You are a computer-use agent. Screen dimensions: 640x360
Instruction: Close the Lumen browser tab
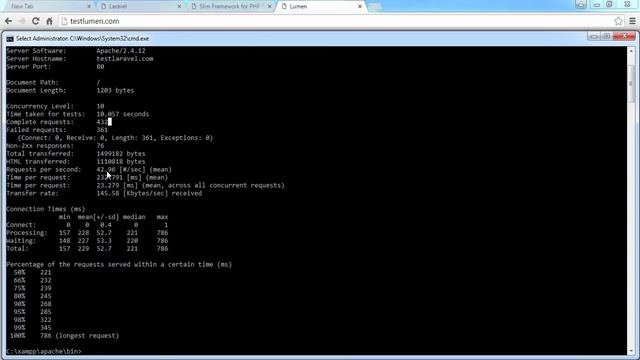[360, 7]
